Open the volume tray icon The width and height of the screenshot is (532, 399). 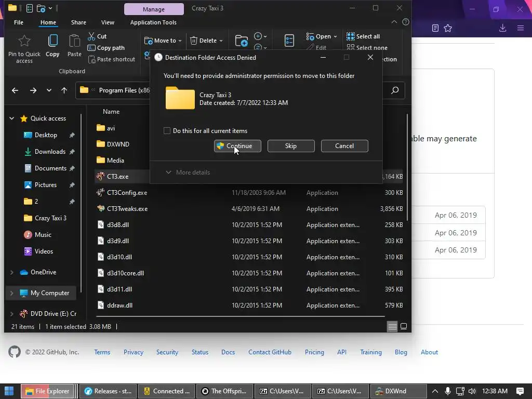472,391
